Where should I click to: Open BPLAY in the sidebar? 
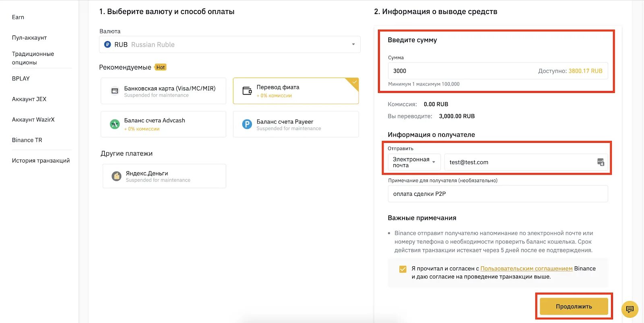coord(21,78)
